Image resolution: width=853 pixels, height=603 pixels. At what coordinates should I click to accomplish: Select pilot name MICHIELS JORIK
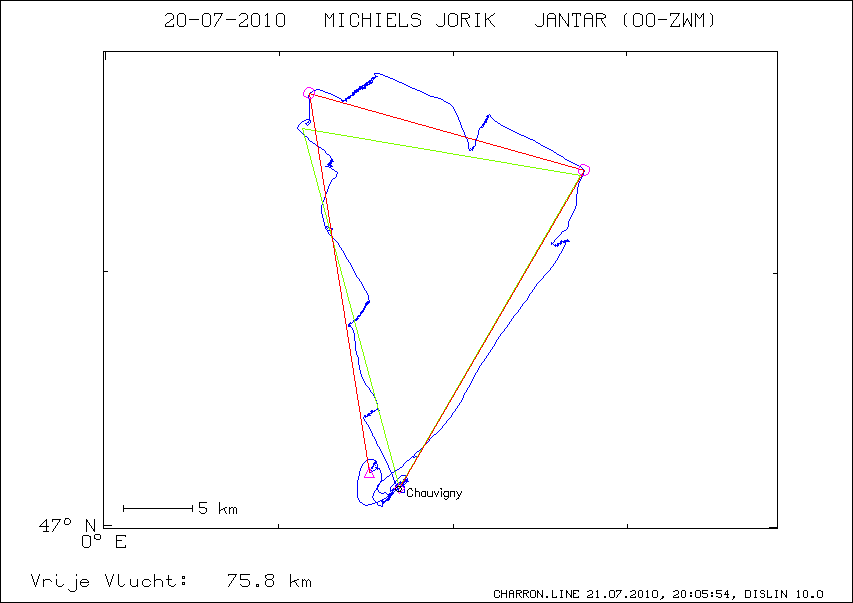[410, 20]
